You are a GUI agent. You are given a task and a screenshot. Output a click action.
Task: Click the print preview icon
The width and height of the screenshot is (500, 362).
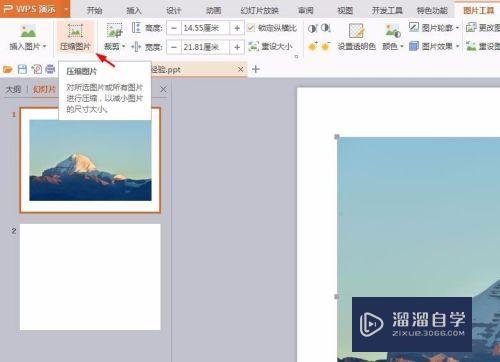tap(36, 69)
